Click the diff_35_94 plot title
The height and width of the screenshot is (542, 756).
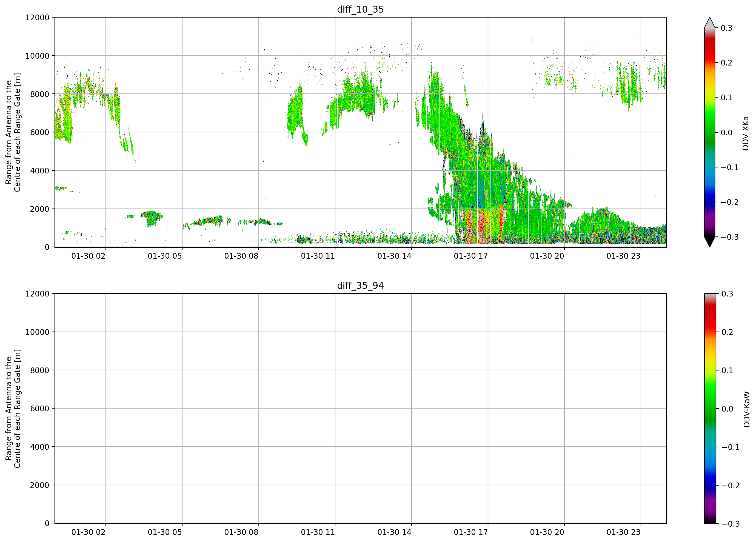pos(360,286)
